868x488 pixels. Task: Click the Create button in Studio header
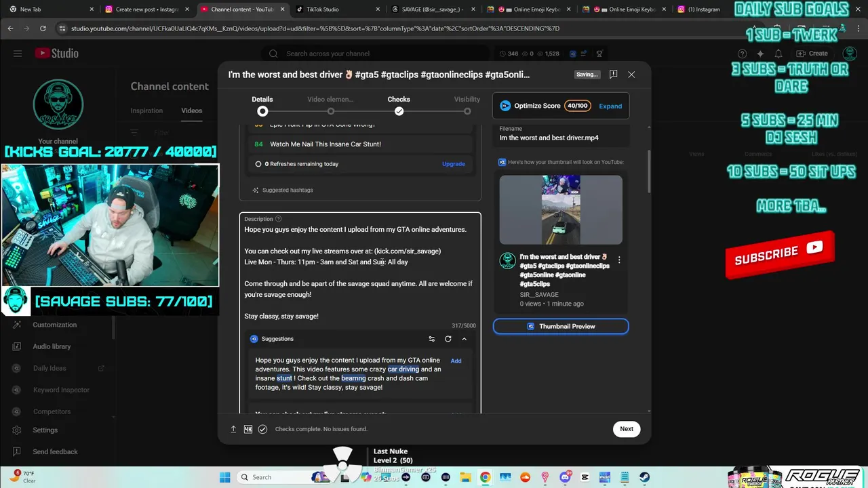point(812,54)
